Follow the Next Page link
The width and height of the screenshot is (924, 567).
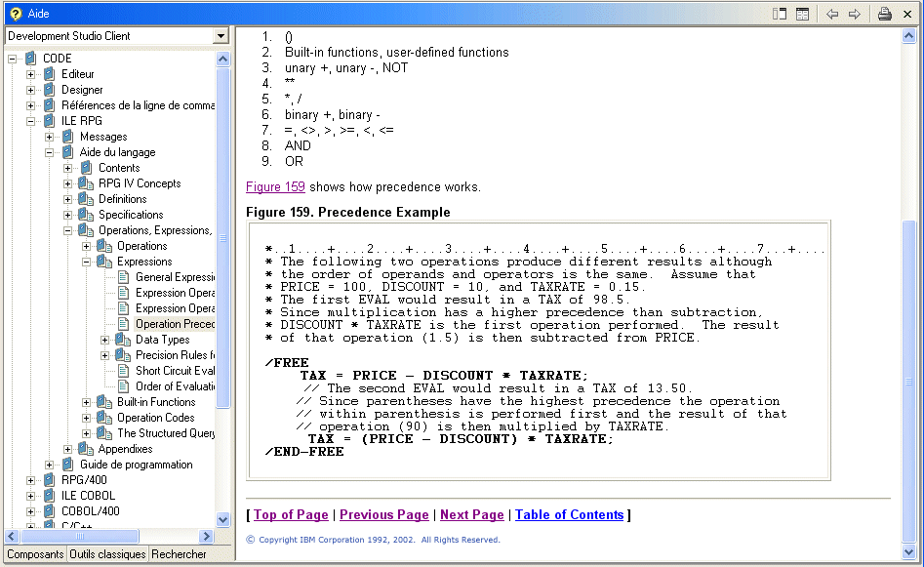click(x=471, y=515)
